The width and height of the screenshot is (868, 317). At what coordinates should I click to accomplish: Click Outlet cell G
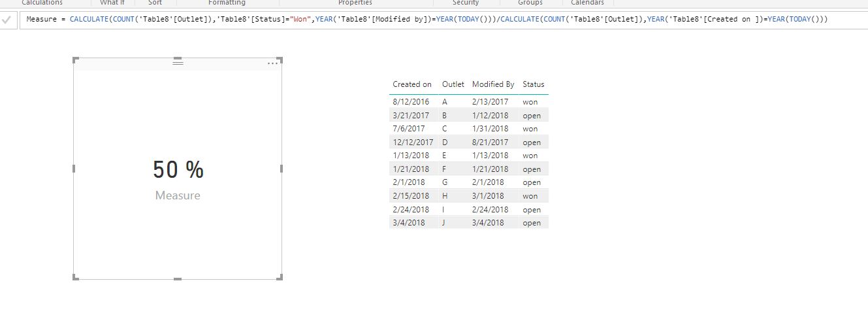[445, 182]
